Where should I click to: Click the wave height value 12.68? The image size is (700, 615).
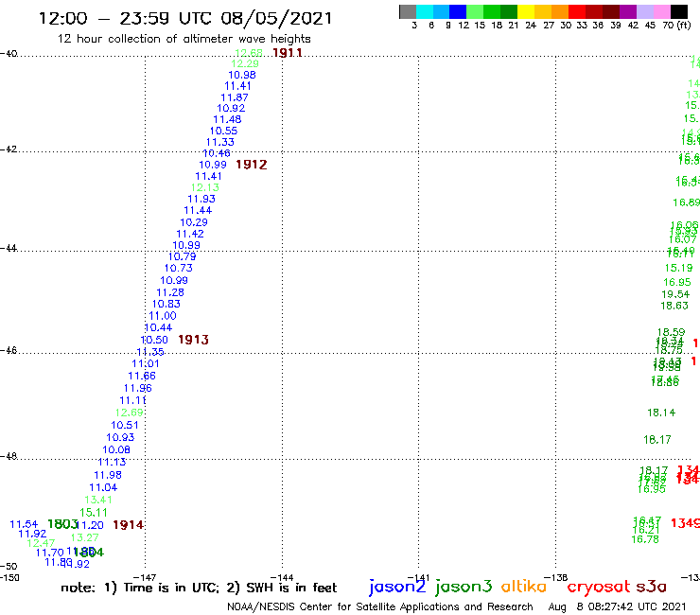pos(249,53)
